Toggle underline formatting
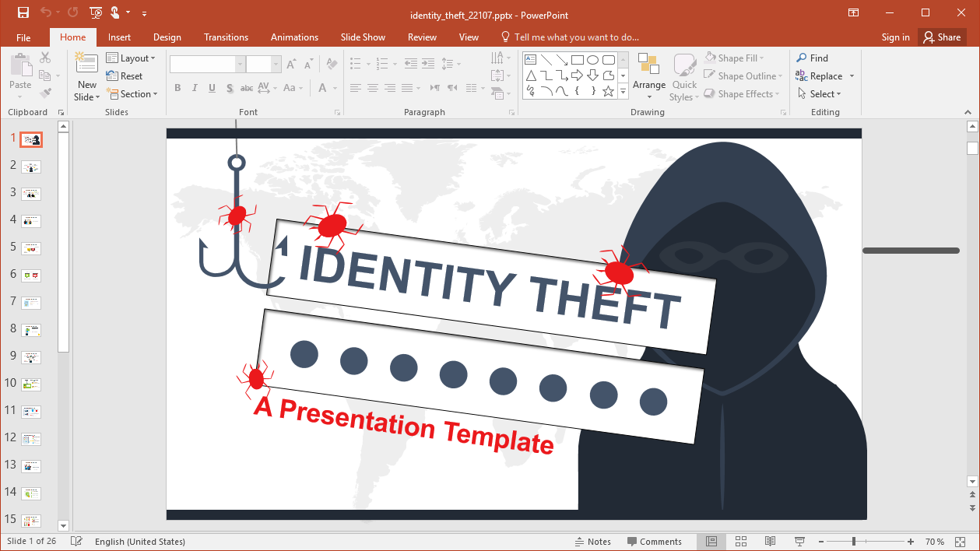 click(x=211, y=88)
